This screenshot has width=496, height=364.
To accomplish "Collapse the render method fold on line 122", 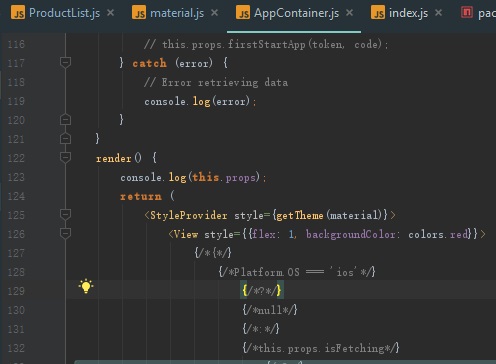I will [x=65, y=157].
